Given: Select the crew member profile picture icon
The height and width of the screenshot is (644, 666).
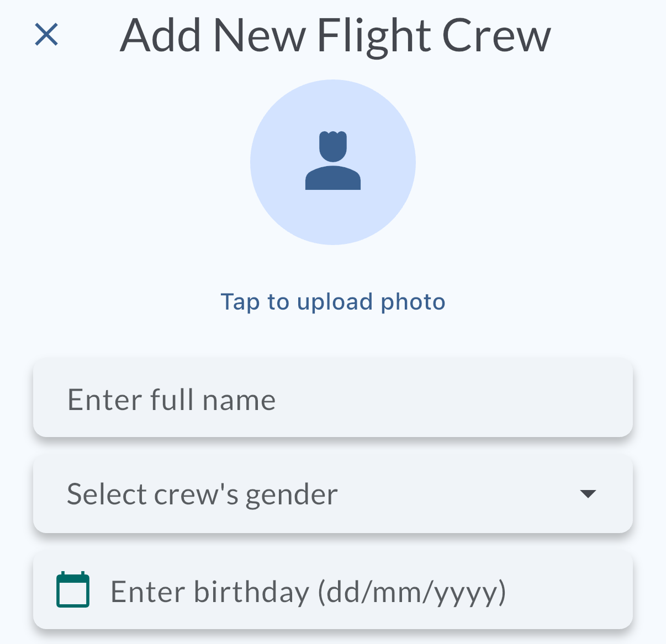Looking at the screenshot, I should [333, 161].
